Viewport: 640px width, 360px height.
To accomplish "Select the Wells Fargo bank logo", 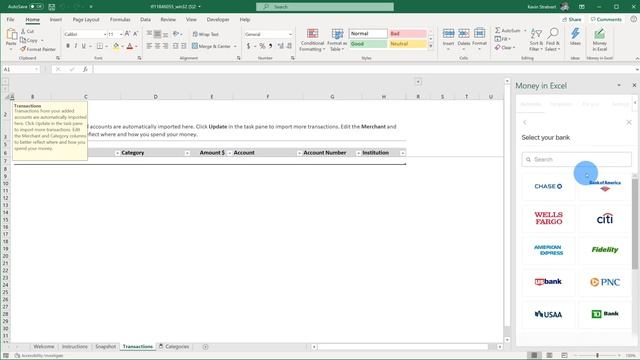I will [x=548, y=218].
